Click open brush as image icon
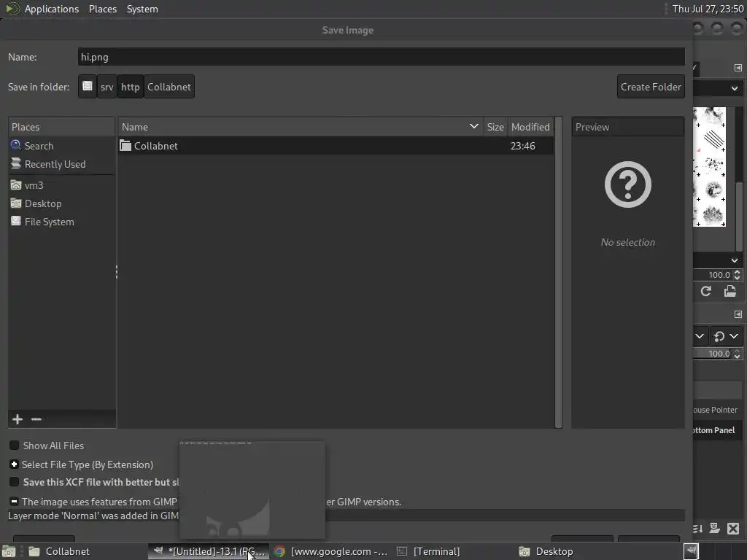The image size is (747, 560). coord(729,291)
